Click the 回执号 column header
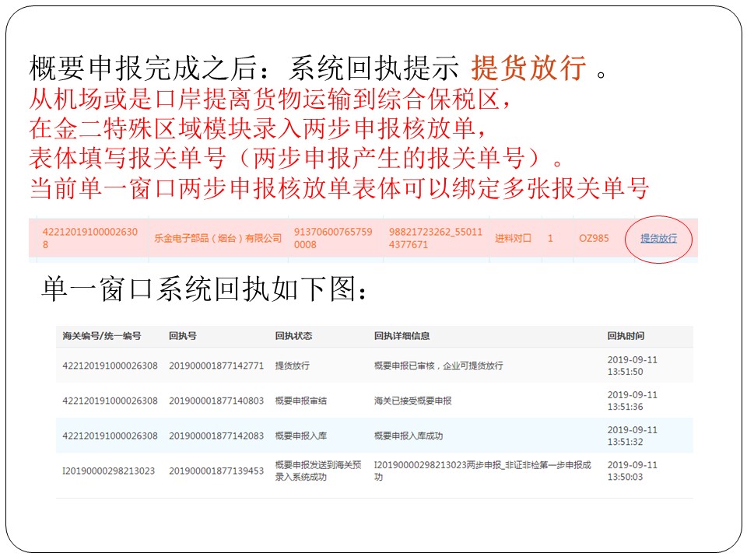This screenshot has height=560, width=747. (182, 336)
